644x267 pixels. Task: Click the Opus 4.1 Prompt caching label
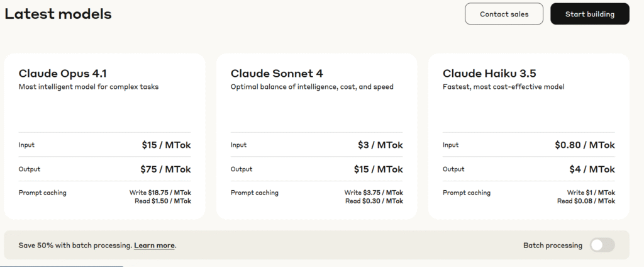pos(42,193)
